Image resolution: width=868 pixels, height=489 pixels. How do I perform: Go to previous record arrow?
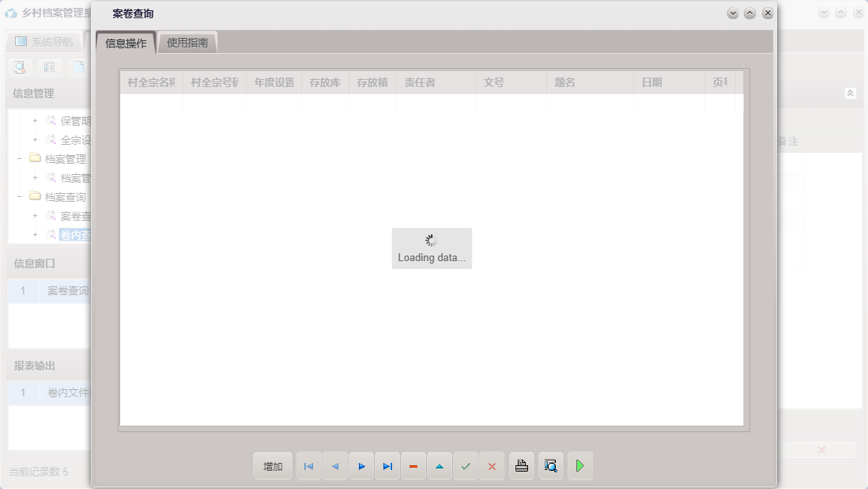(x=335, y=466)
